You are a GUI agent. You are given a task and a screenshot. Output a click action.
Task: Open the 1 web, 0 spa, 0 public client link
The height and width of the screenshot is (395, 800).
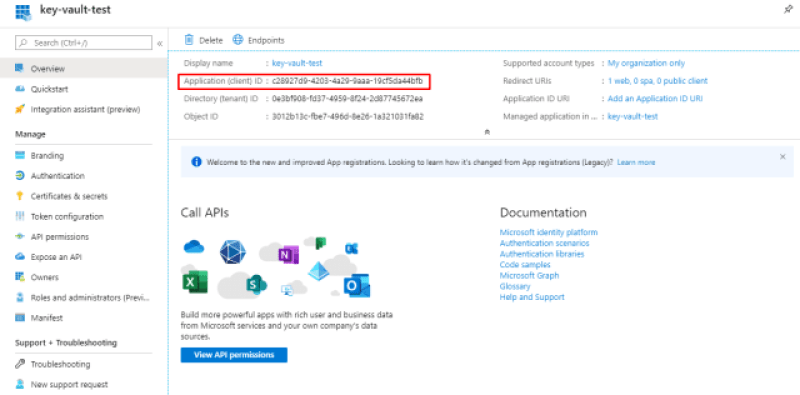click(x=658, y=81)
